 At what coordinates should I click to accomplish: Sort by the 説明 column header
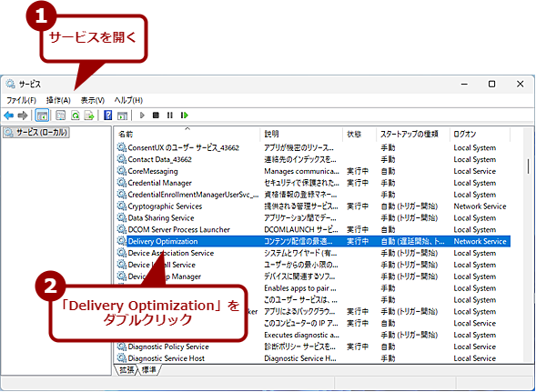click(301, 134)
